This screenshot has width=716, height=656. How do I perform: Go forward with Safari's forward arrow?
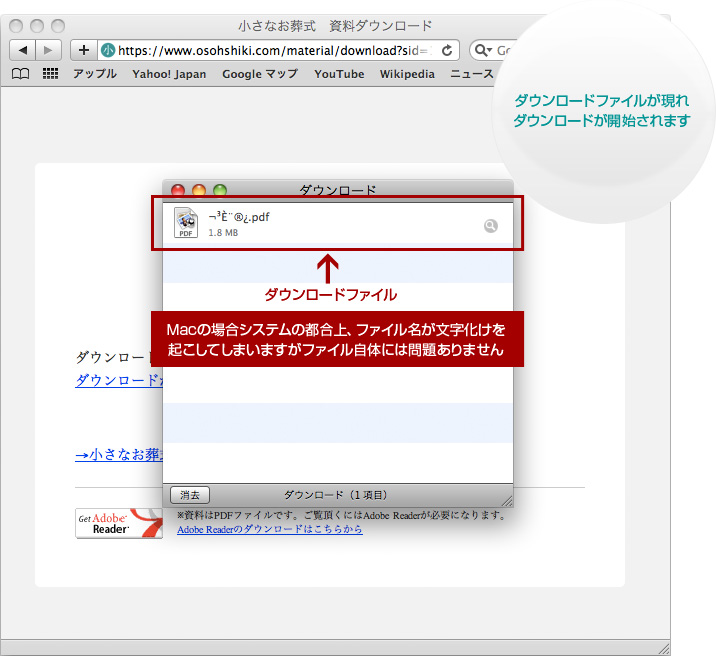point(48,50)
